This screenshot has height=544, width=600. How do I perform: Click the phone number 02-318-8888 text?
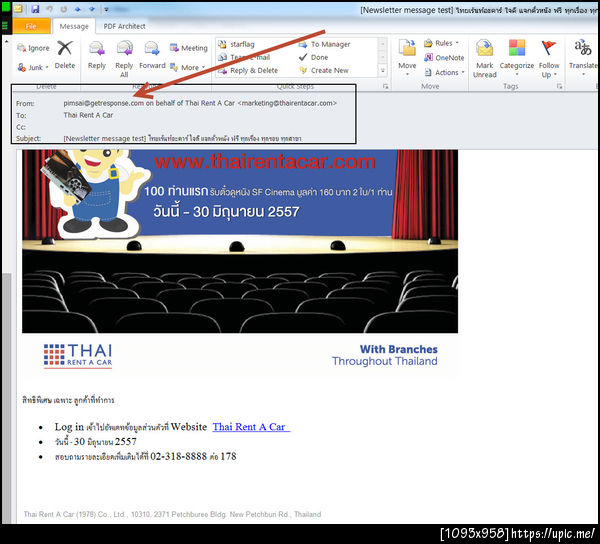(178, 456)
